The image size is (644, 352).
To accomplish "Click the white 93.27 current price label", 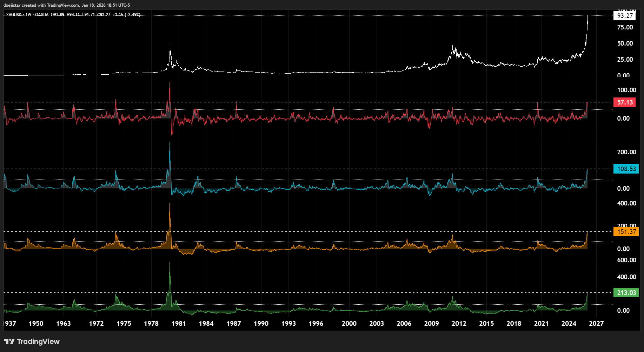I will [625, 16].
